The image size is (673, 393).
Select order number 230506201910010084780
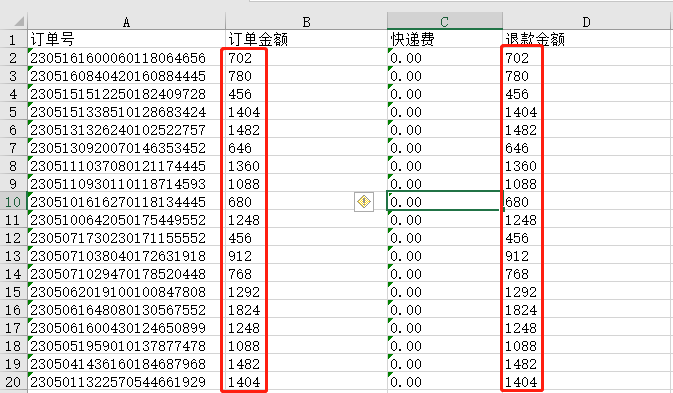pos(126,292)
